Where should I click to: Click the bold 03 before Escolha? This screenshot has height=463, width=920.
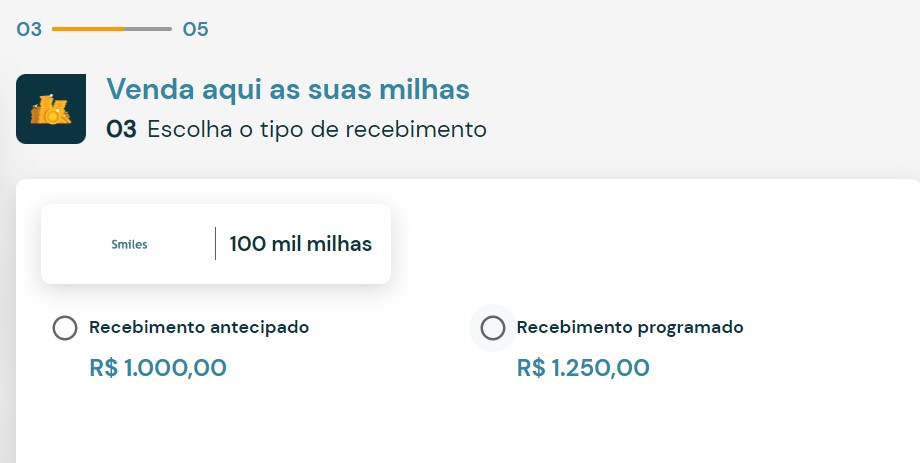click(x=121, y=129)
